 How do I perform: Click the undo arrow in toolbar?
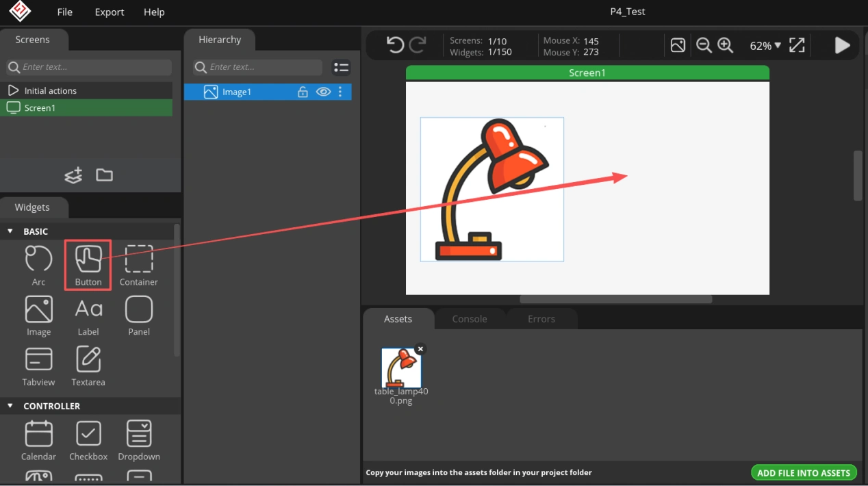[395, 45]
